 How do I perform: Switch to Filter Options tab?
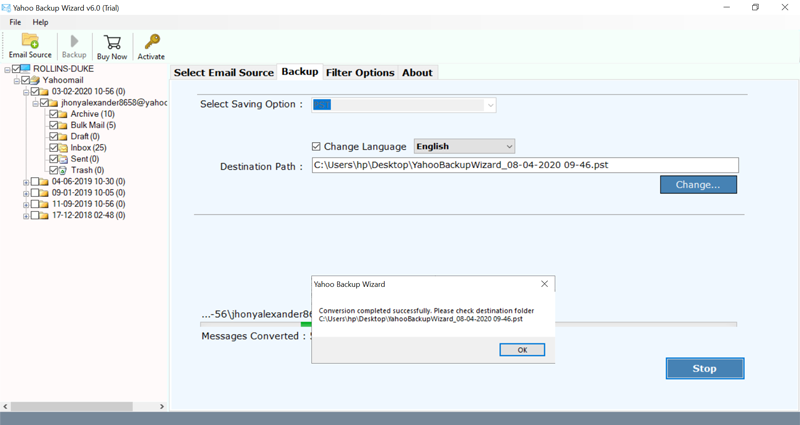360,72
